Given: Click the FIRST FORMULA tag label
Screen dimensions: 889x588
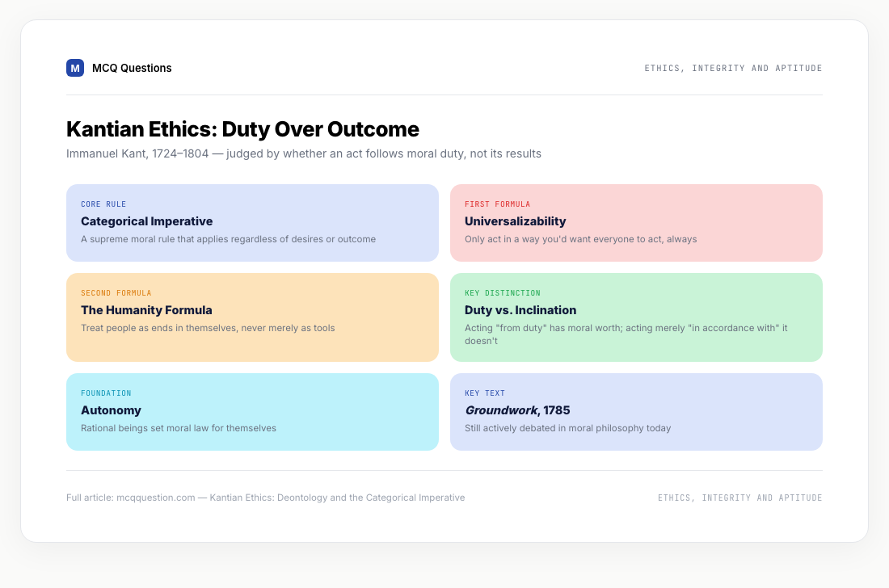Looking at the screenshot, I should [497, 204].
